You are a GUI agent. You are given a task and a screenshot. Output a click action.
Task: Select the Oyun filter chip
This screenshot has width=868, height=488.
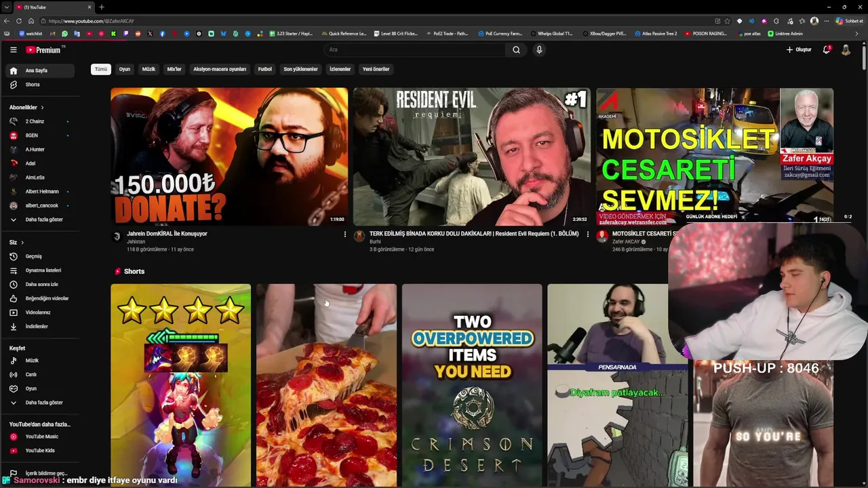coord(125,69)
